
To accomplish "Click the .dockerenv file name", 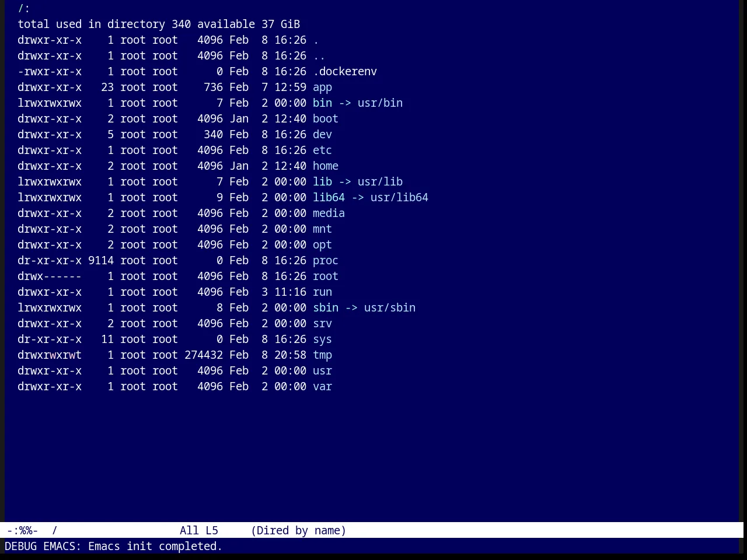I will pyautogui.click(x=345, y=72).
